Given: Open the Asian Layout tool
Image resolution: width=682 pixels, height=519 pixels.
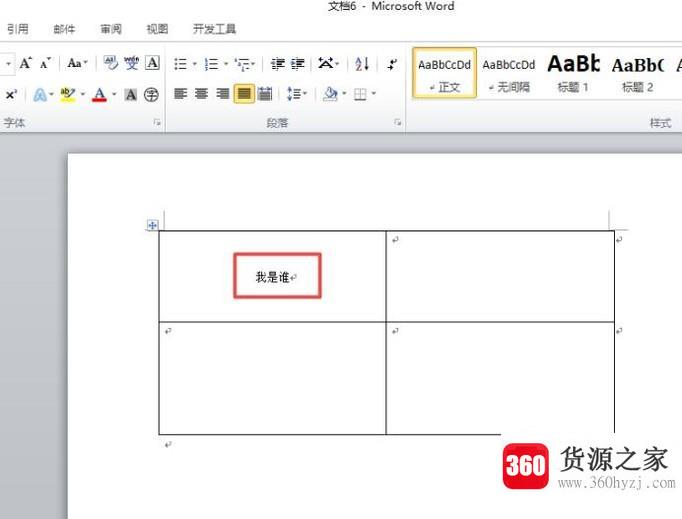Looking at the screenshot, I should tap(325, 64).
